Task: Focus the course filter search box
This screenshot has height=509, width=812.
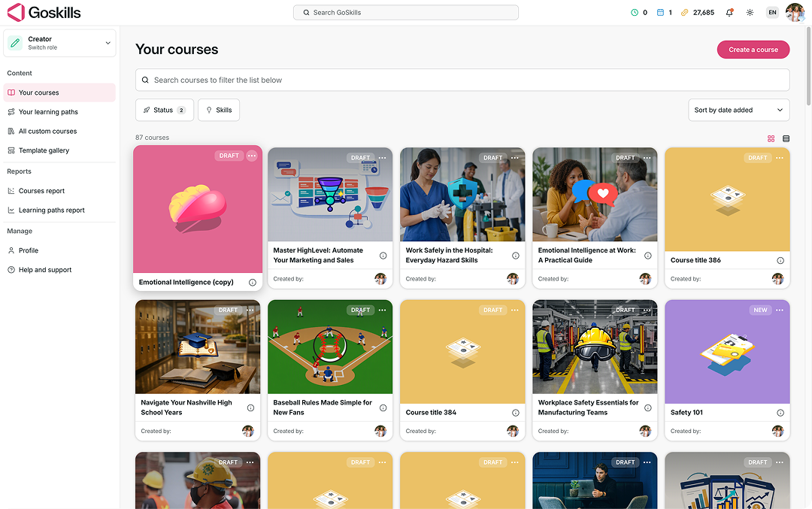Action: [462, 80]
